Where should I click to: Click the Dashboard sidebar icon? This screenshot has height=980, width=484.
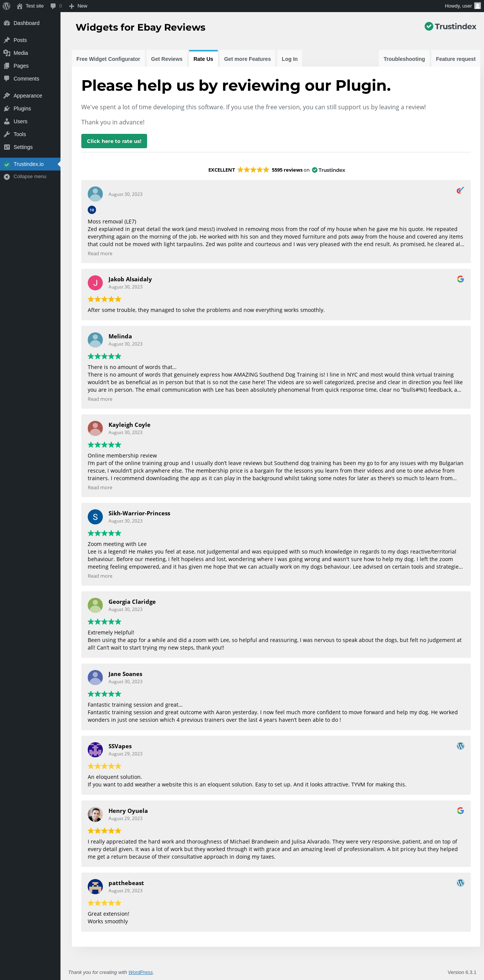[6, 23]
